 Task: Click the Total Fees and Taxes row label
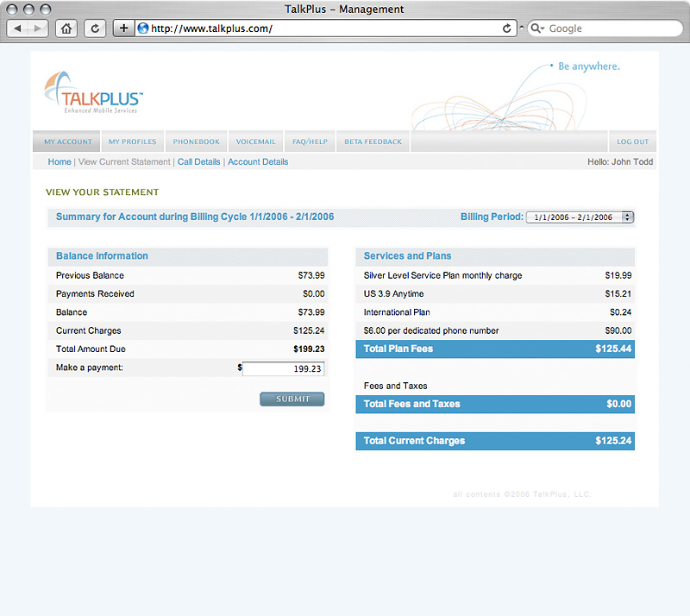pyautogui.click(x=412, y=404)
